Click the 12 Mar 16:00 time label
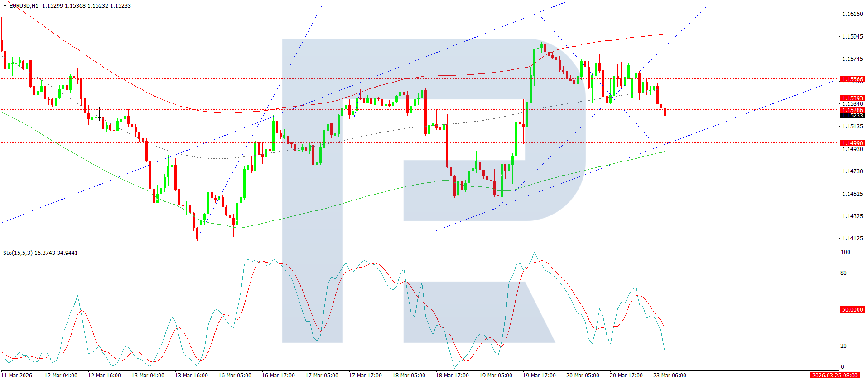Screen dimensions: 868x381 click(x=104, y=376)
